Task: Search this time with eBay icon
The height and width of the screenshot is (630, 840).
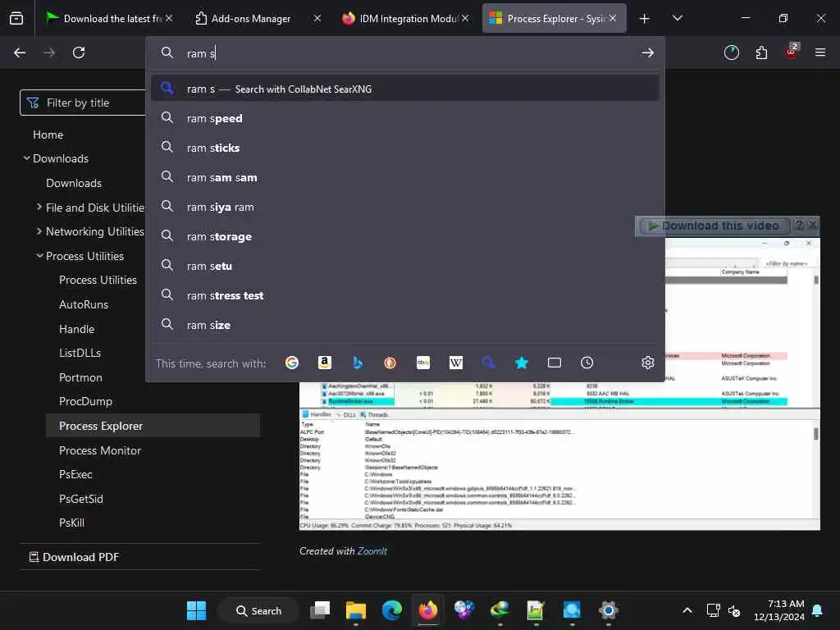Action: [x=423, y=363]
